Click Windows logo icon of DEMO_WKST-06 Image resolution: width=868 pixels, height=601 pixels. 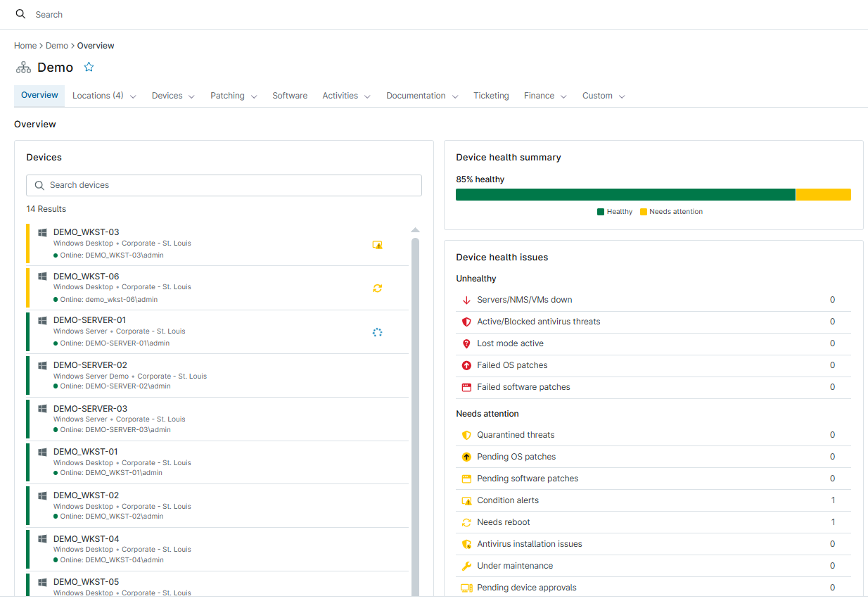point(42,277)
